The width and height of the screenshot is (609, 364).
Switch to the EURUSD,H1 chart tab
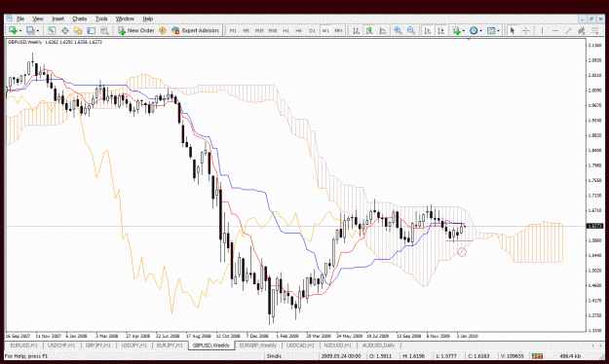click(x=23, y=346)
